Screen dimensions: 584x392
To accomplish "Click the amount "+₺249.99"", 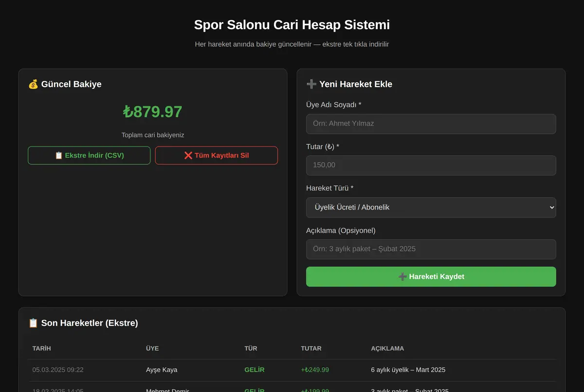I will point(315,370).
